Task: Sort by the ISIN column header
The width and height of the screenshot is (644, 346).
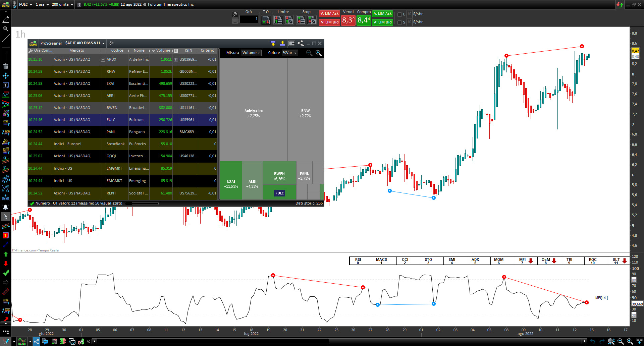Action: pos(189,51)
